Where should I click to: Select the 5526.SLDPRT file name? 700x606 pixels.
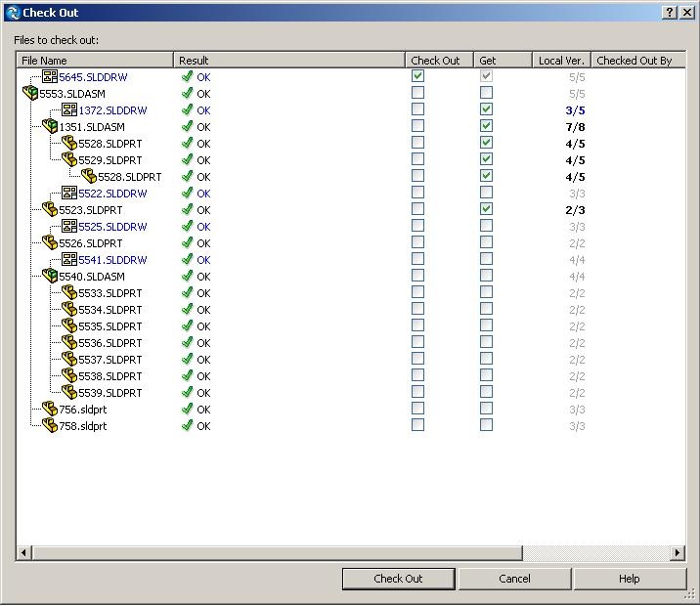point(91,243)
